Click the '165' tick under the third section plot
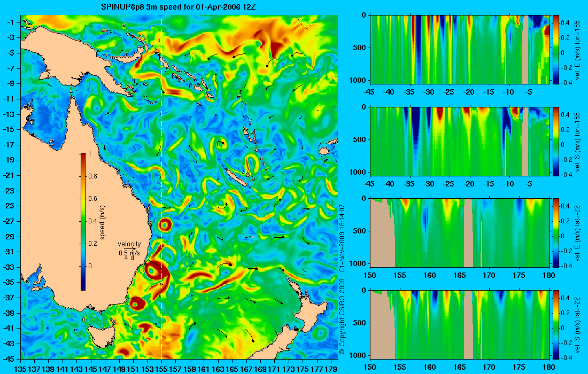 point(459,276)
